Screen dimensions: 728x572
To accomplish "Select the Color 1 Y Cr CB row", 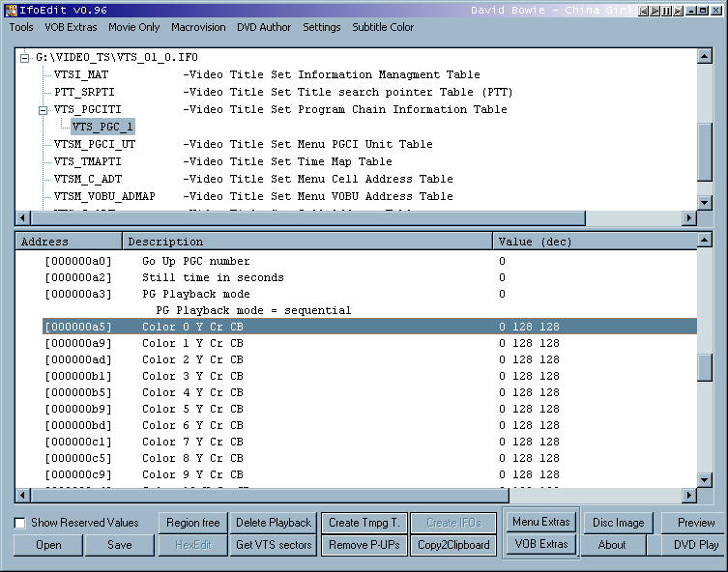I will (369, 343).
